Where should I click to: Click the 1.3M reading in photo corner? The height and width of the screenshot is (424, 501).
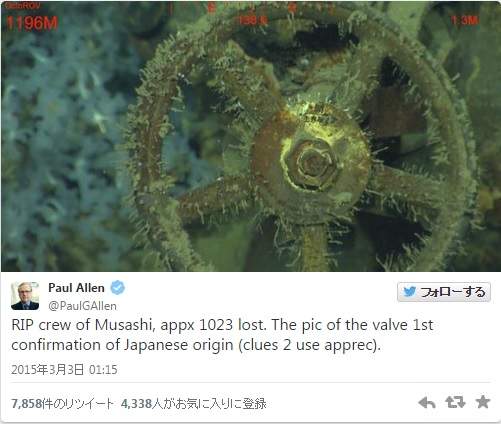[x=464, y=21]
